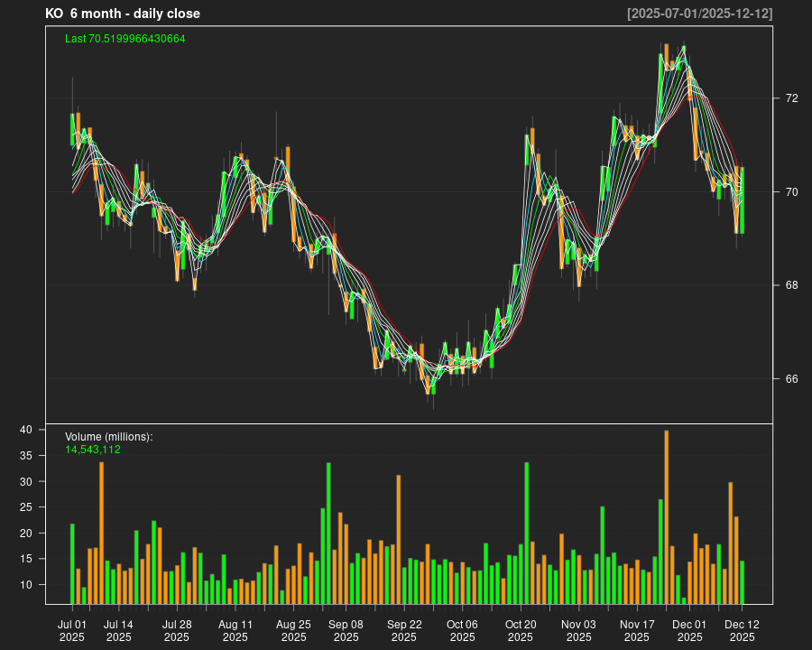
Task: Click the chart title "KO 6 month - daily close"
Action: pos(123,14)
